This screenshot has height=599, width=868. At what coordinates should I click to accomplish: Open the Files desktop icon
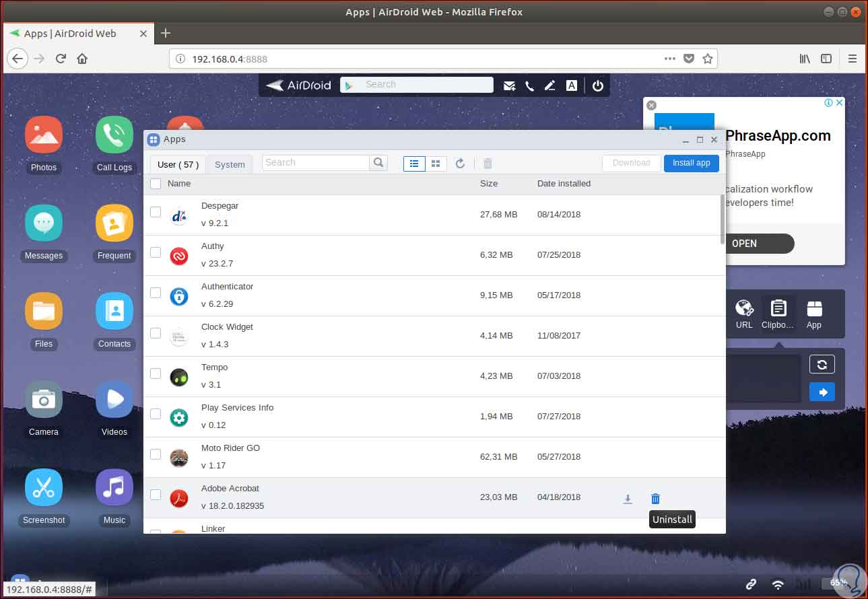coord(44,312)
